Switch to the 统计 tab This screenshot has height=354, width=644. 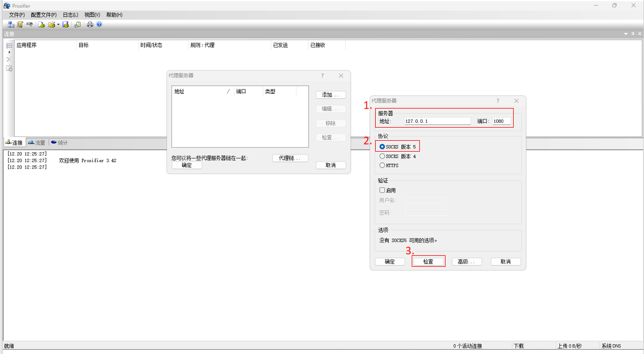[59, 142]
